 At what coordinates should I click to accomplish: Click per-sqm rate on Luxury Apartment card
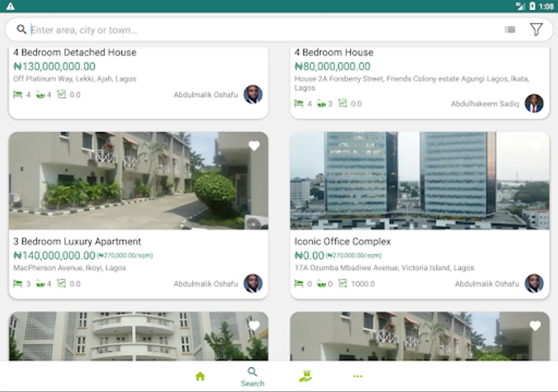[125, 256]
